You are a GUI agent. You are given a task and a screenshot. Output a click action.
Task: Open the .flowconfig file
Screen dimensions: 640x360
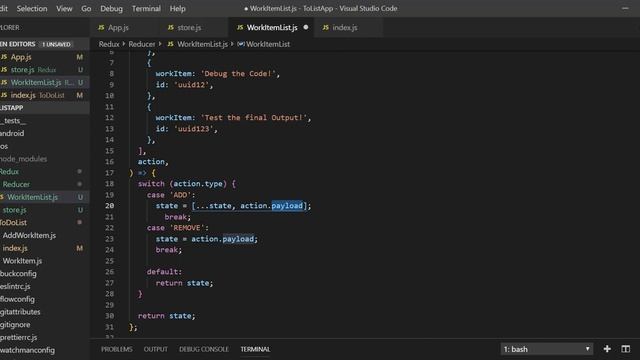click(x=44, y=299)
